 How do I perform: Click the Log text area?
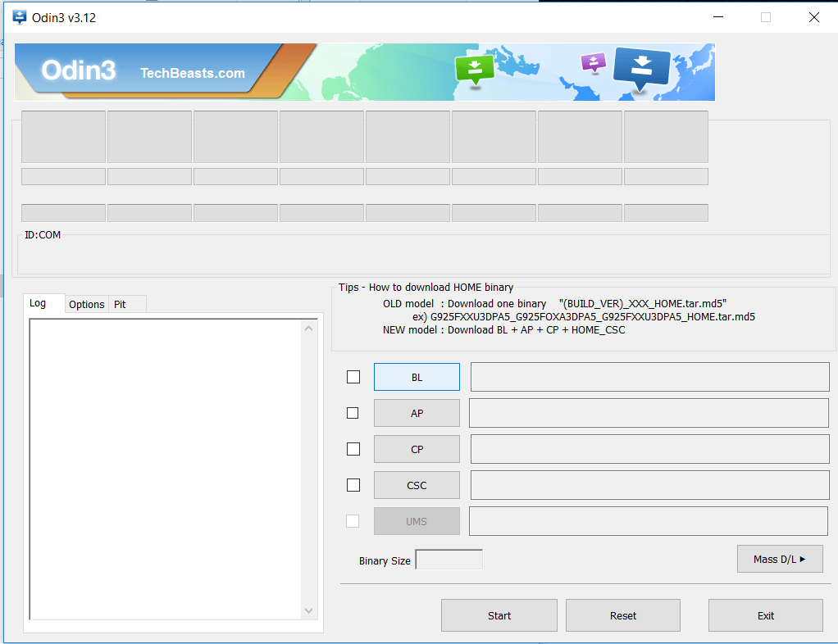(x=166, y=469)
